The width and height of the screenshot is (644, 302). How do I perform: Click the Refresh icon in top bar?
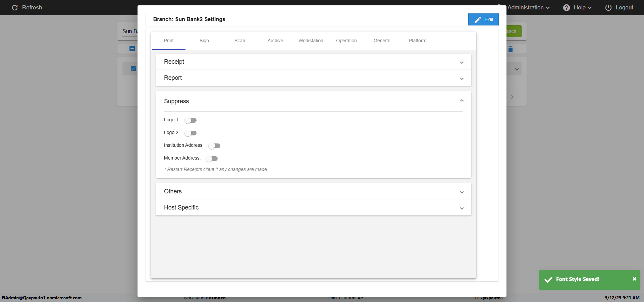[15, 8]
